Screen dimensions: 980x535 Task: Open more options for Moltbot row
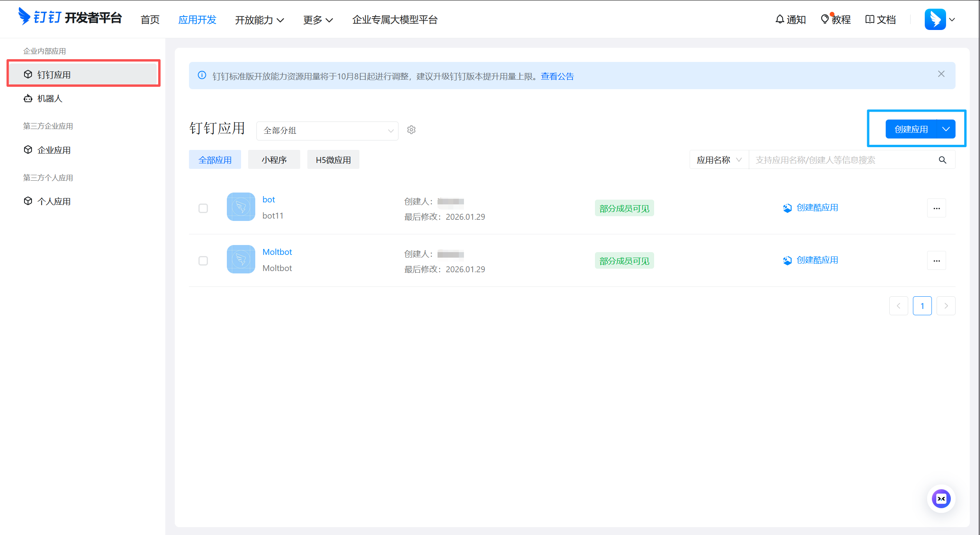click(x=937, y=260)
